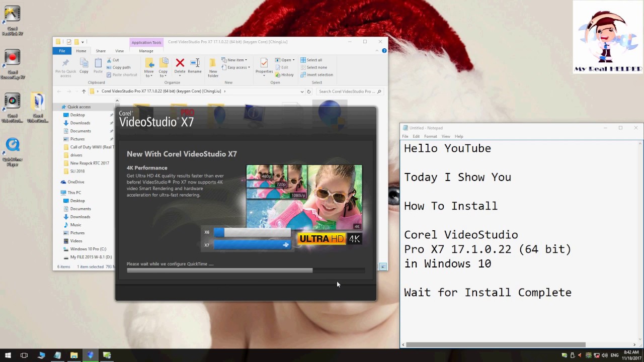Screen dimensions: 644x362
Task: Expand the Open dropdown in the ribbon
Action: tap(285, 60)
